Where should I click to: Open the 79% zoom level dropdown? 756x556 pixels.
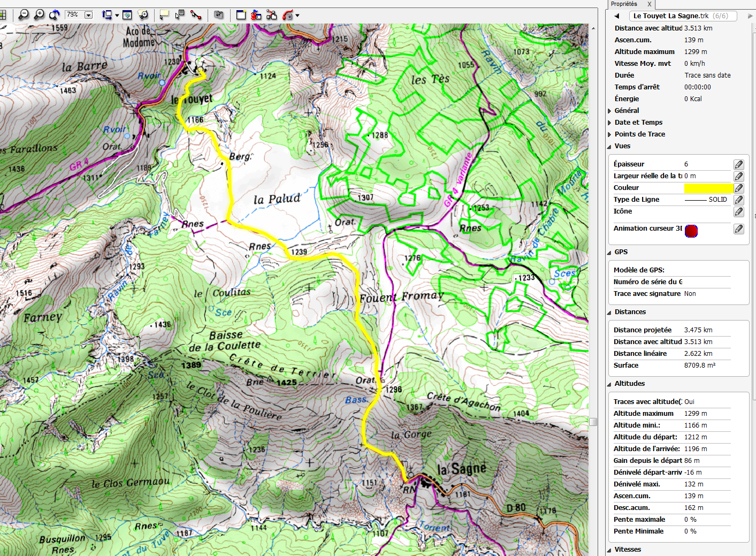tap(89, 15)
